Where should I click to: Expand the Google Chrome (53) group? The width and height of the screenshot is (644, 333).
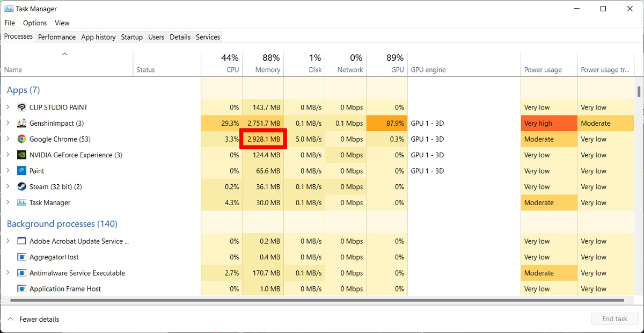[8, 139]
